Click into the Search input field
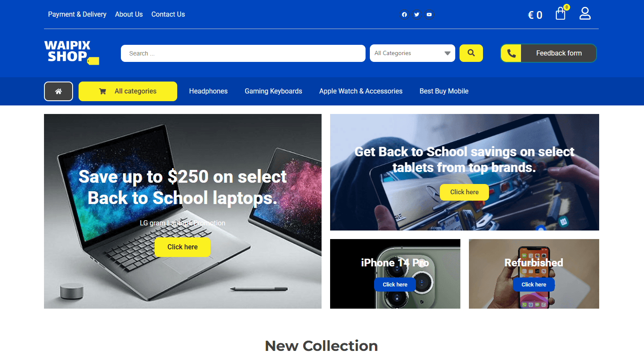 click(243, 53)
